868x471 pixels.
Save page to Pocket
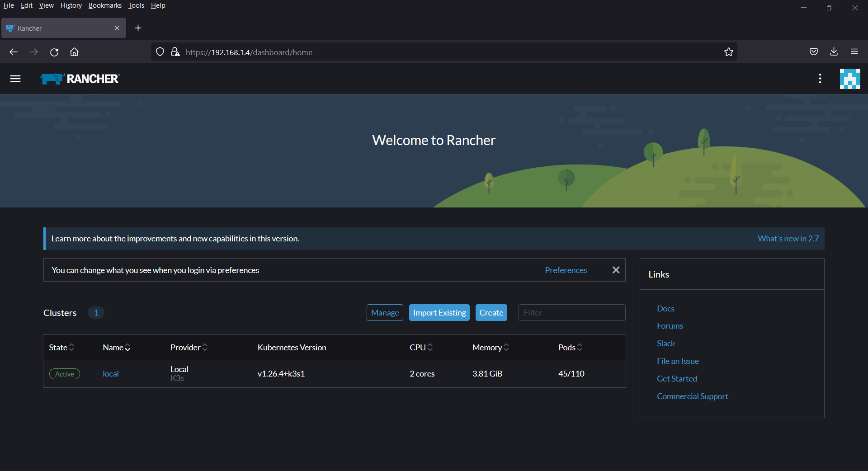[x=814, y=52]
